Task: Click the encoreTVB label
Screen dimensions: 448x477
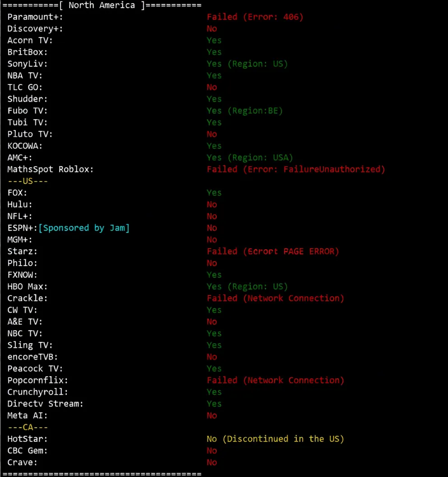Action: click(33, 357)
